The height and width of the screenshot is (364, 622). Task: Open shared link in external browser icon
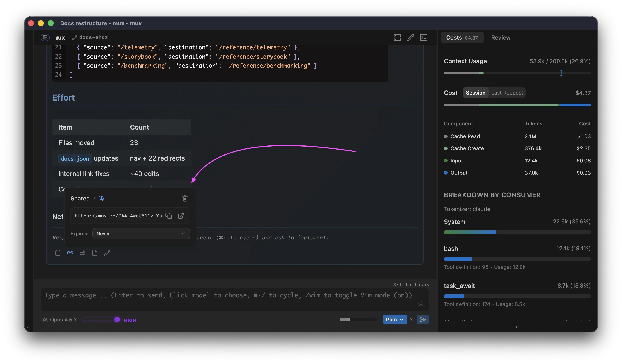(181, 216)
